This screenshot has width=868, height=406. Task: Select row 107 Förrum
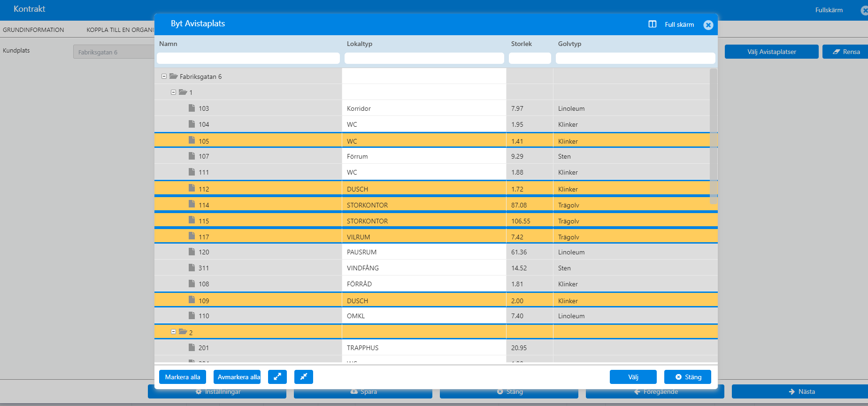point(432,156)
